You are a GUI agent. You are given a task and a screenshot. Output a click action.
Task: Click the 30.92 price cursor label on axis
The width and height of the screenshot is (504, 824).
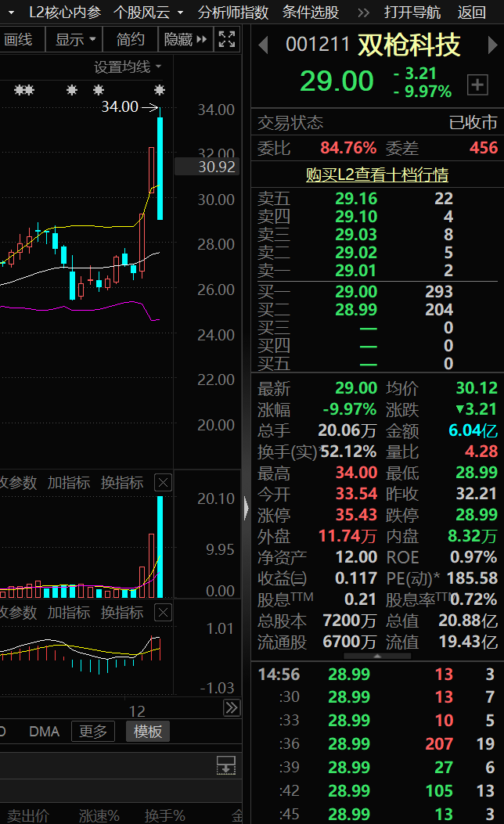click(207, 167)
